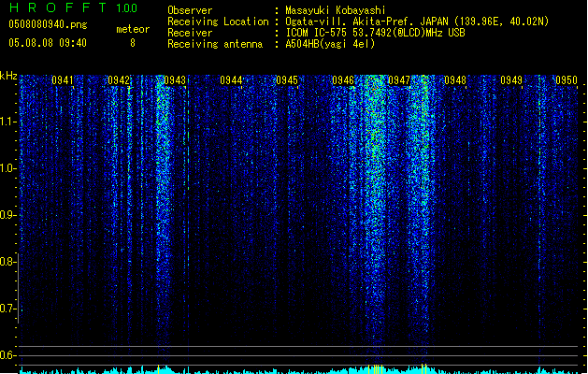588x374 pixels.
Task: Click the kHz axis unit label
Action: [8, 76]
